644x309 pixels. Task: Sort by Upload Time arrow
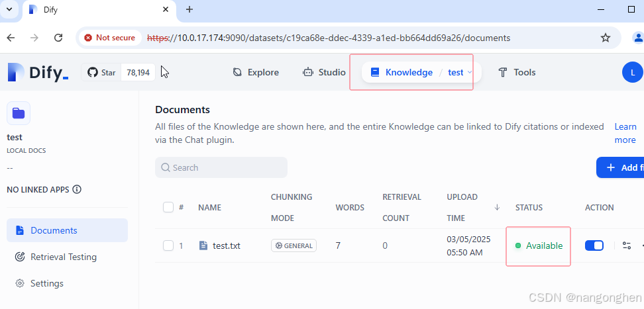[497, 207]
